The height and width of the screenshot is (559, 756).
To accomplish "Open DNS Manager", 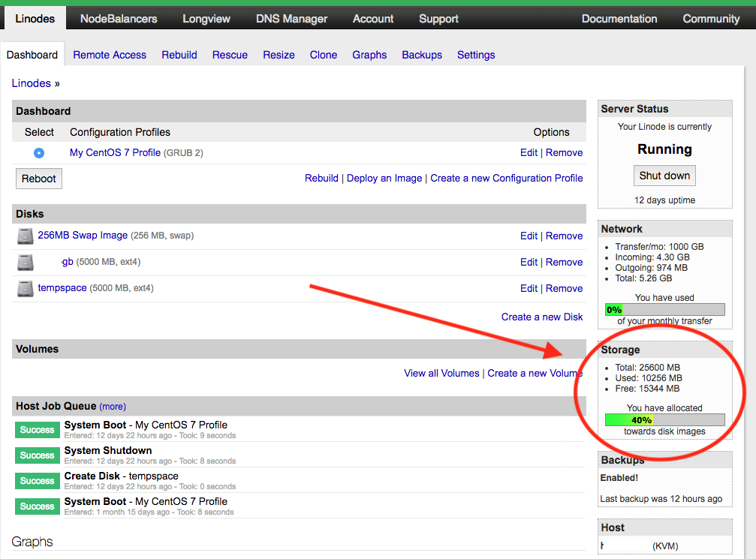I will tap(292, 19).
